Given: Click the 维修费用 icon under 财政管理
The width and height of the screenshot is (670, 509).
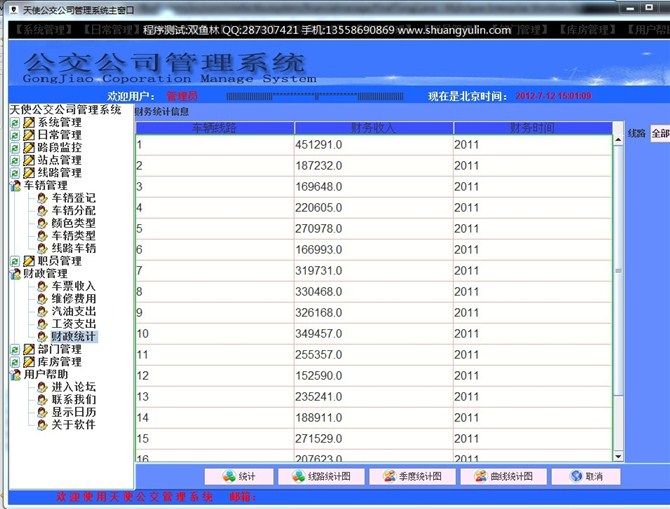Looking at the screenshot, I should coord(43,299).
